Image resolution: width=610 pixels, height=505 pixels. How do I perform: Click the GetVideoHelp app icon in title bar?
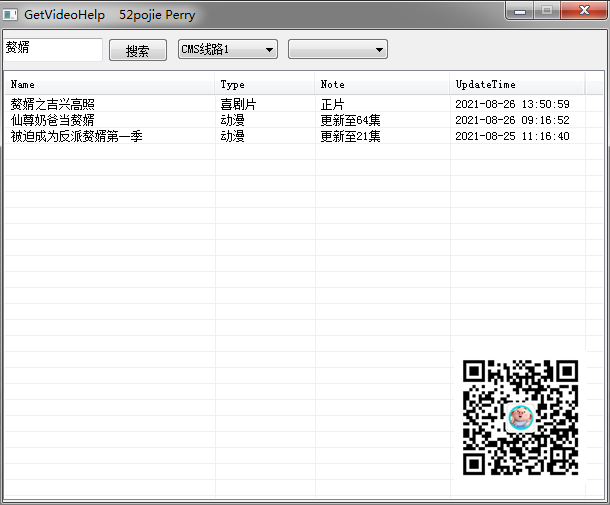(10, 15)
